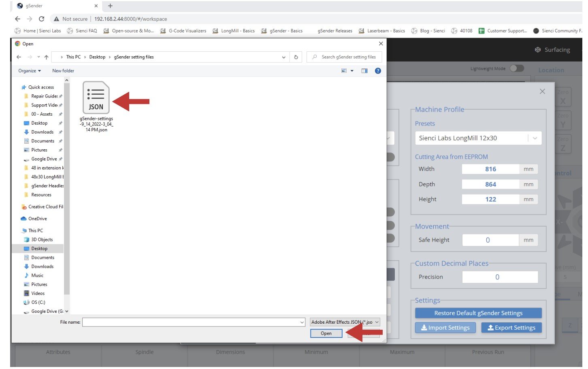Screen dimensions: 588x369
Task: Show the preview pane in Open dialog
Action: (x=364, y=71)
